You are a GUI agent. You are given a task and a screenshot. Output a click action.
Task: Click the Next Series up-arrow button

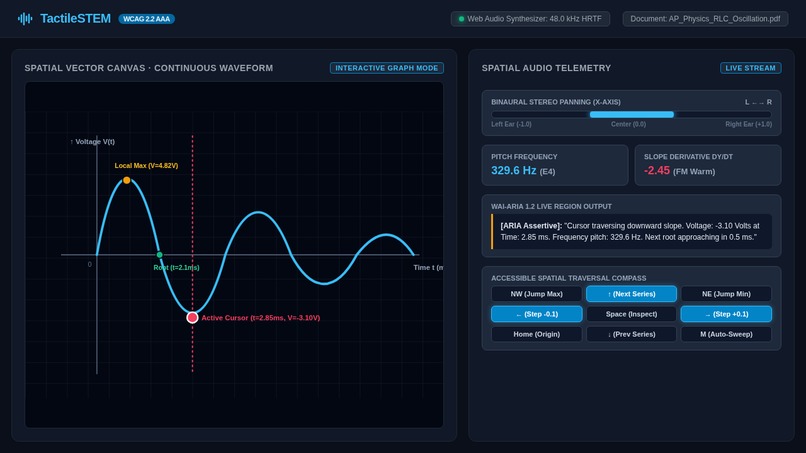click(631, 294)
